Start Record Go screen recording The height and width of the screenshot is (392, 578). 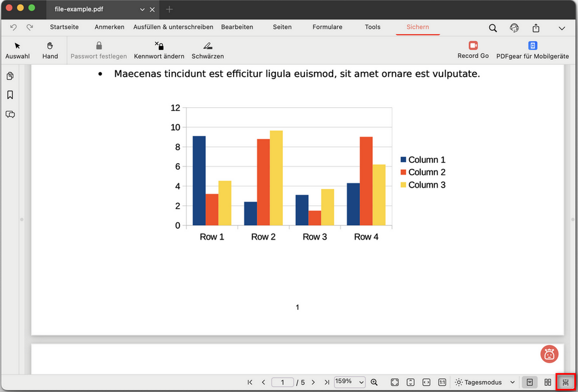(473, 50)
